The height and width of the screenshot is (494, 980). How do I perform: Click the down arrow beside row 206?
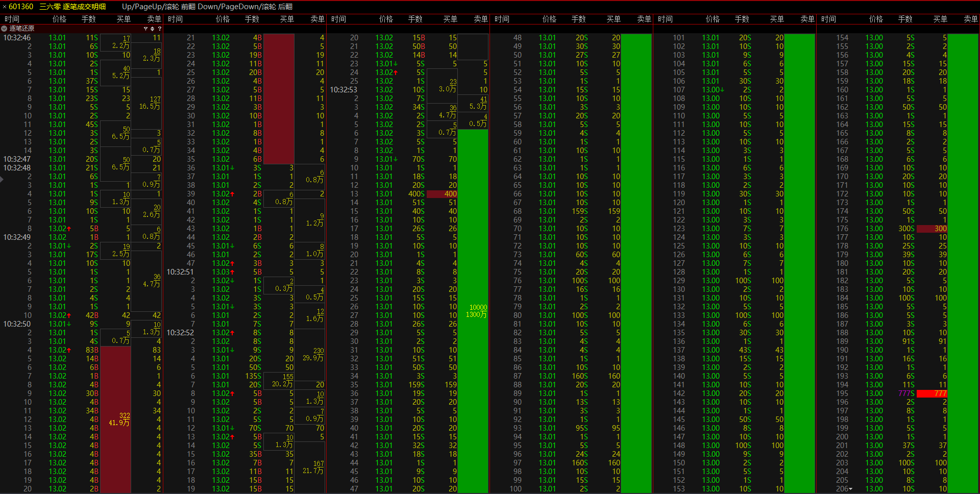(x=850, y=489)
